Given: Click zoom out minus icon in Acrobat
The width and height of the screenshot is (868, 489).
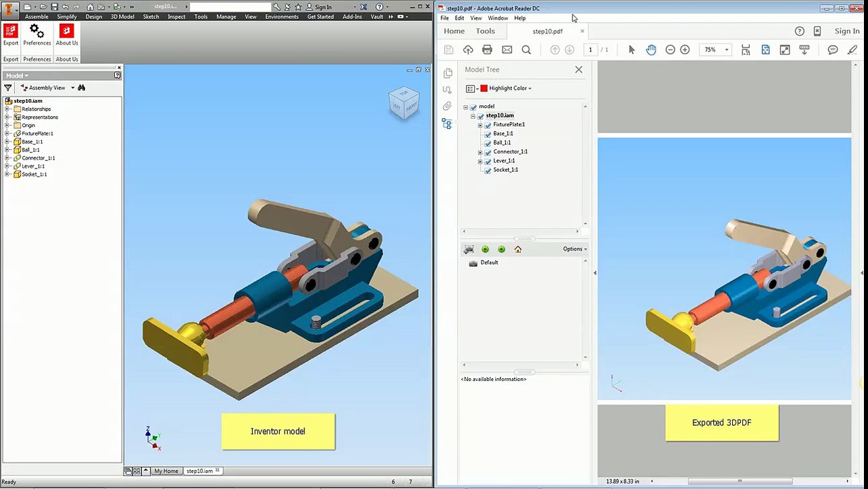Looking at the screenshot, I should pos(670,50).
